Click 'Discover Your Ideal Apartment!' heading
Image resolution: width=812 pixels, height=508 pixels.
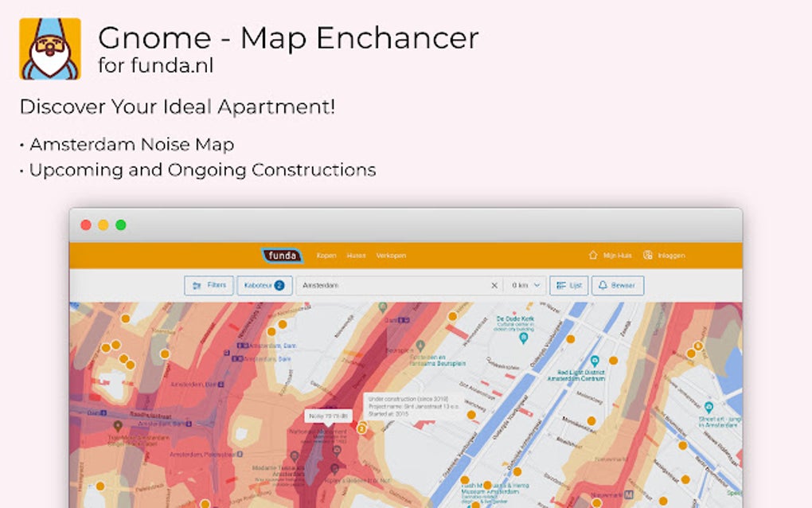[x=177, y=107]
